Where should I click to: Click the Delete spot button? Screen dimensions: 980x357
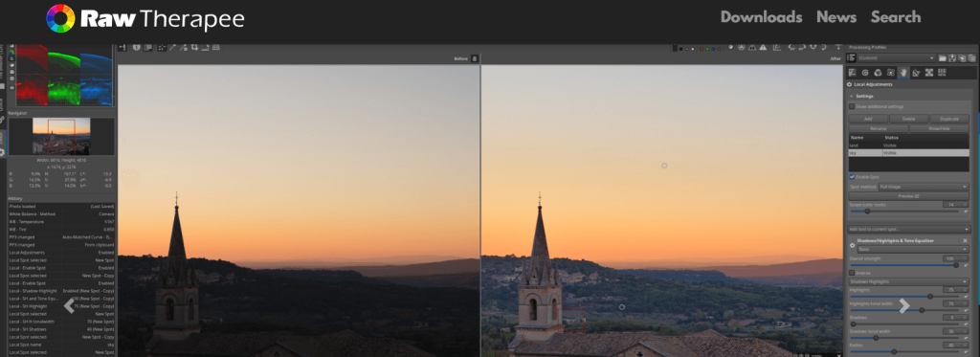(x=909, y=119)
